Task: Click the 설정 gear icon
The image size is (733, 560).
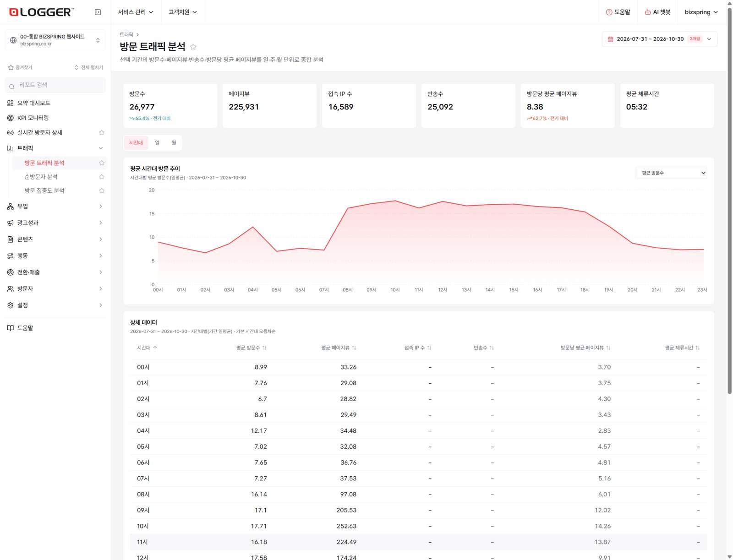Action: tap(11, 305)
